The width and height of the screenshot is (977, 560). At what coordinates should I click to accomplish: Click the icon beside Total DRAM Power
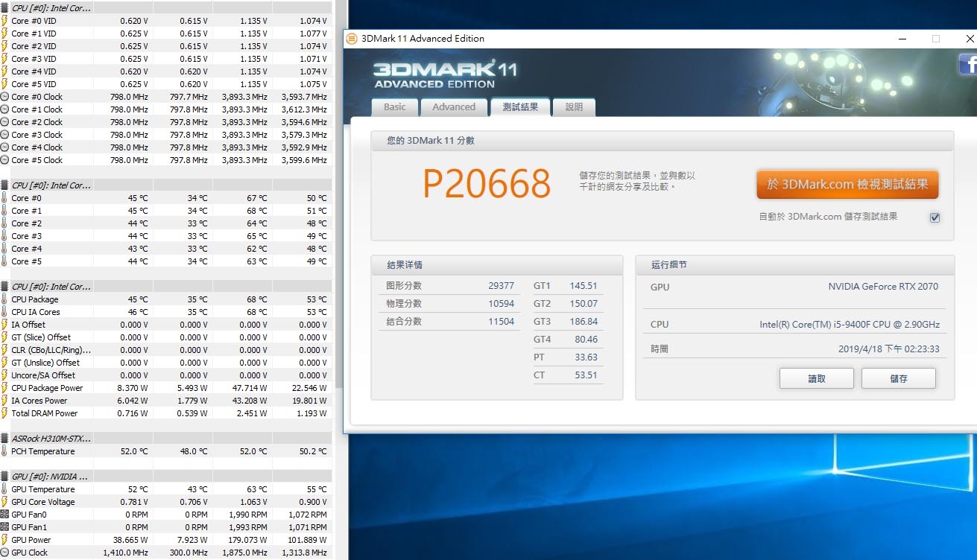coord(4,413)
